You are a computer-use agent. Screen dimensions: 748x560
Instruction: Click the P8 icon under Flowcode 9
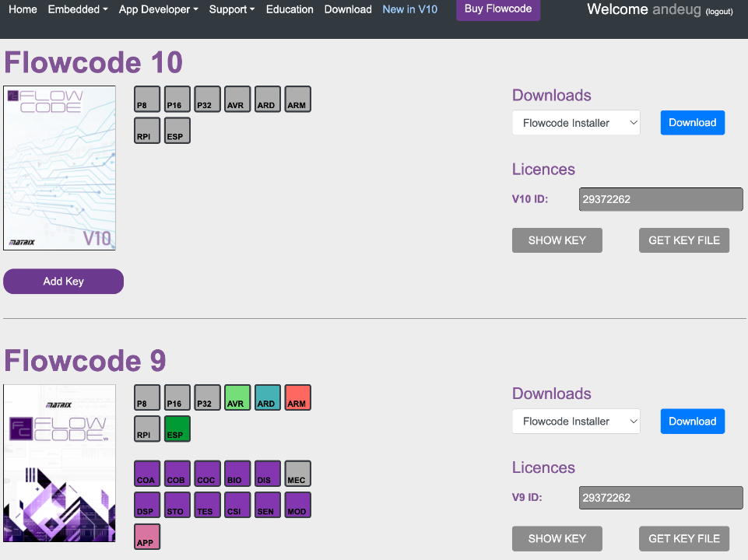(x=147, y=397)
